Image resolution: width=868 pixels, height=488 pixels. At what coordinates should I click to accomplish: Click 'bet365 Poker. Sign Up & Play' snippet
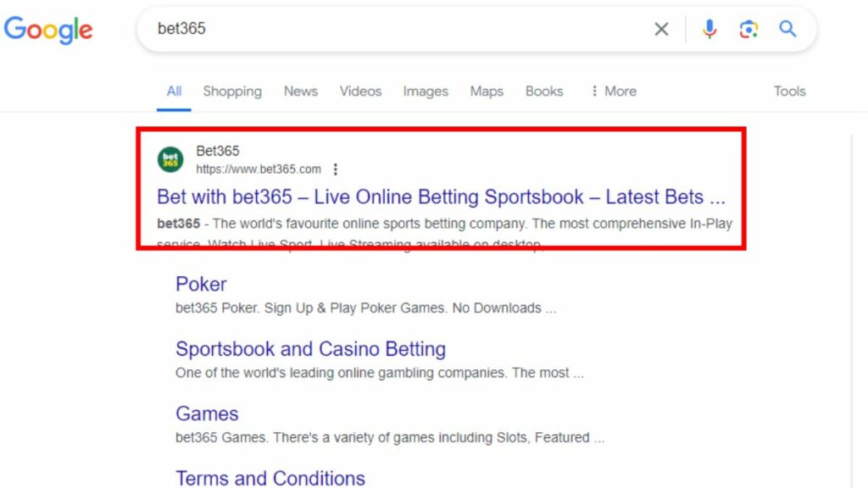coord(365,308)
